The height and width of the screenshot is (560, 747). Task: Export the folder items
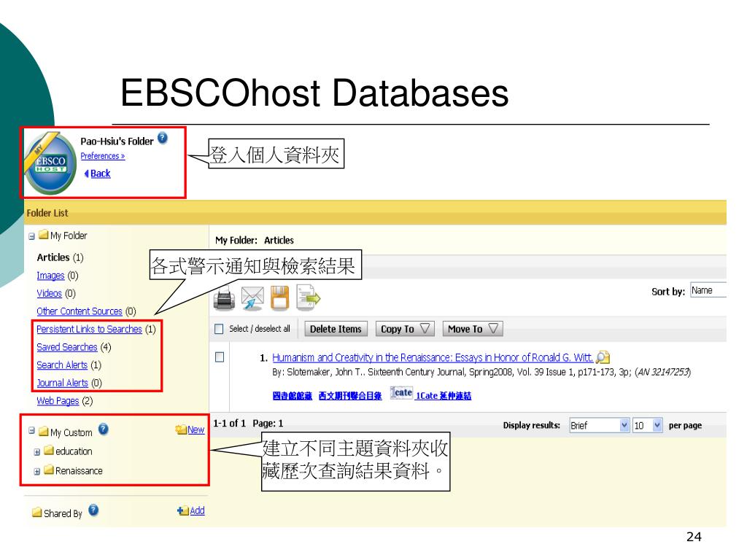point(309,297)
